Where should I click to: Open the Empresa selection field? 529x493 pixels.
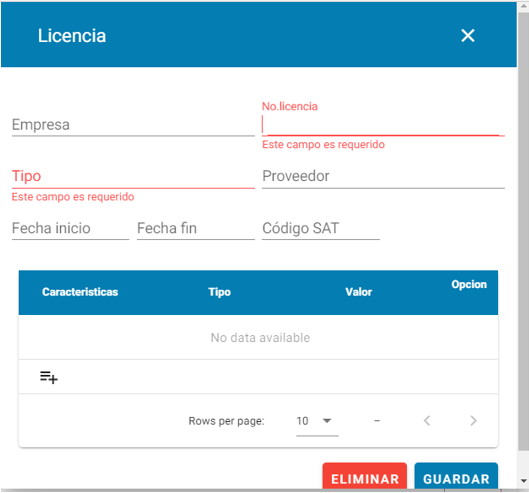point(133,125)
